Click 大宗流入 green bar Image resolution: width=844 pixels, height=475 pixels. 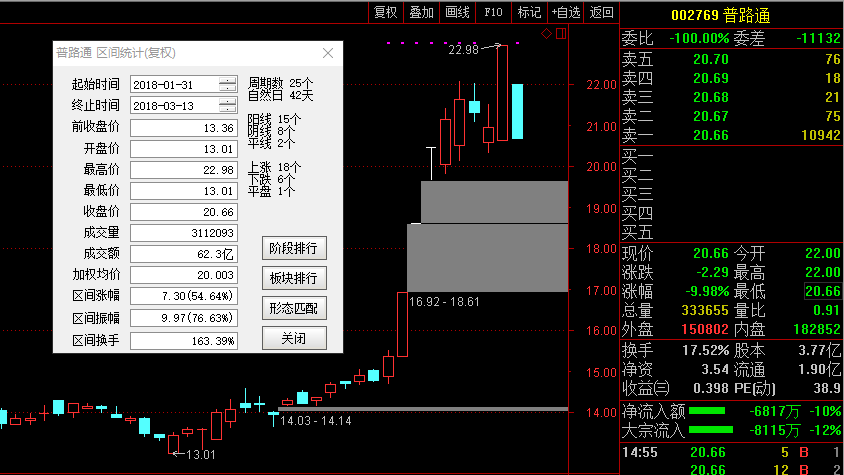pos(711,430)
